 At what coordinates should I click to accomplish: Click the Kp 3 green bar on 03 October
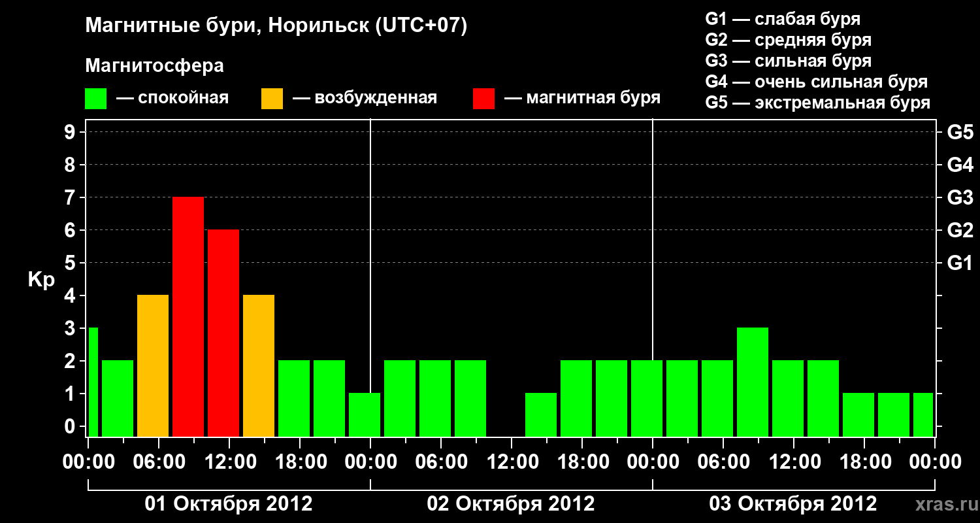pyautogui.click(x=753, y=382)
